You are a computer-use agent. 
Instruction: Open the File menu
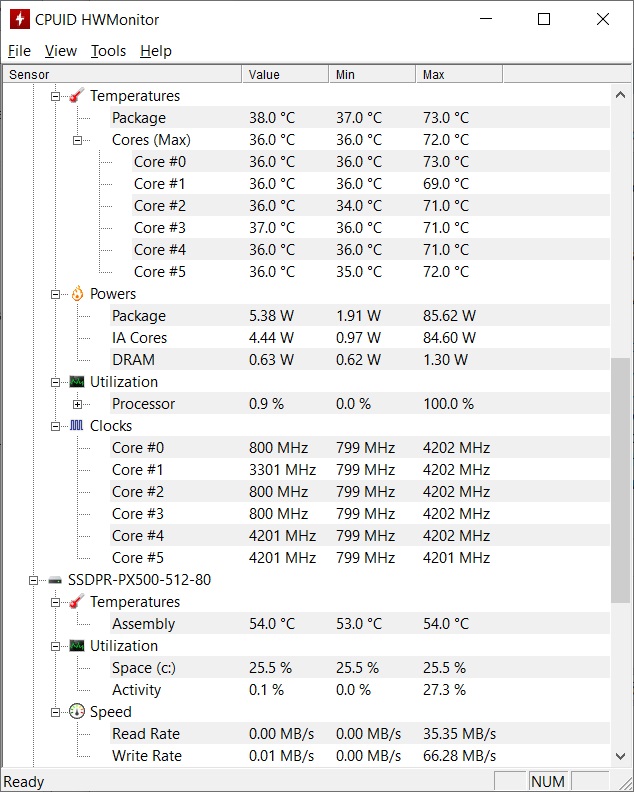pos(19,51)
